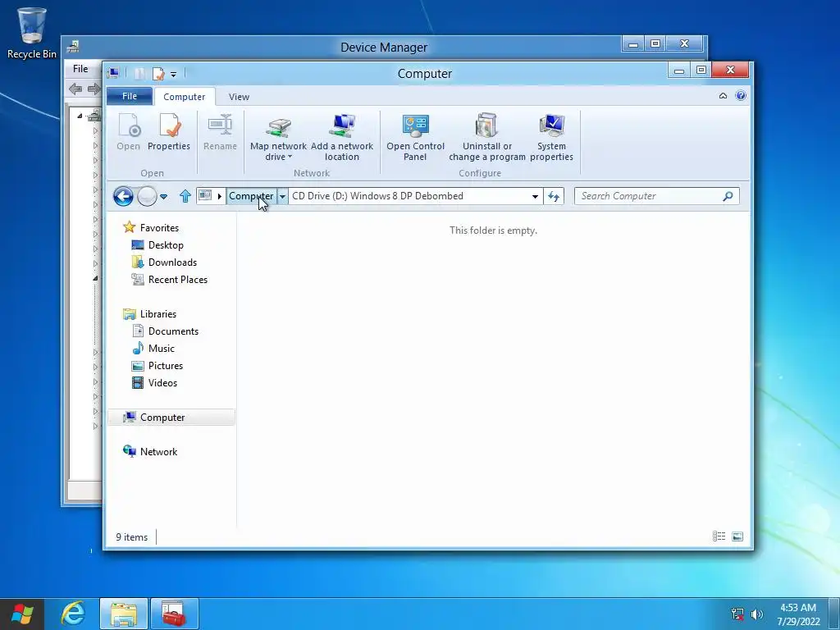
Task: Click the clock and date in the tray
Action: point(798,614)
